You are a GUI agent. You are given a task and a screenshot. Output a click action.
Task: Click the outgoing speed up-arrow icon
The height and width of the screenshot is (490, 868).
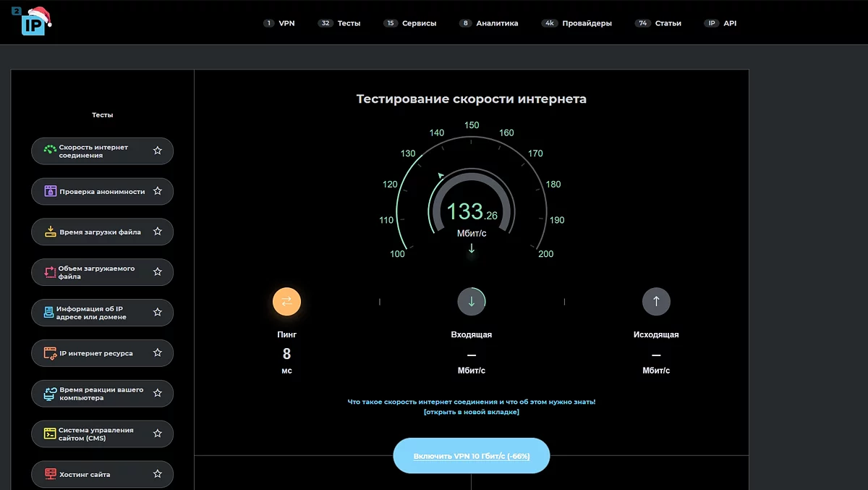tap(656, 301)
